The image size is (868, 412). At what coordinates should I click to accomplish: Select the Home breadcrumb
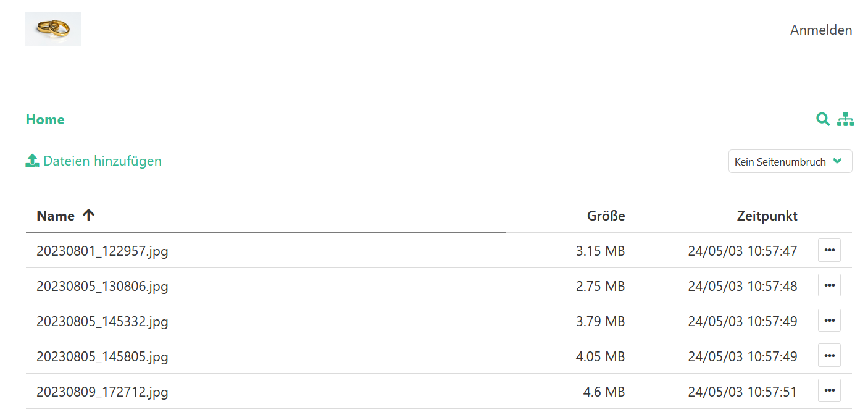pyautogui.click(x=44, y=119)
